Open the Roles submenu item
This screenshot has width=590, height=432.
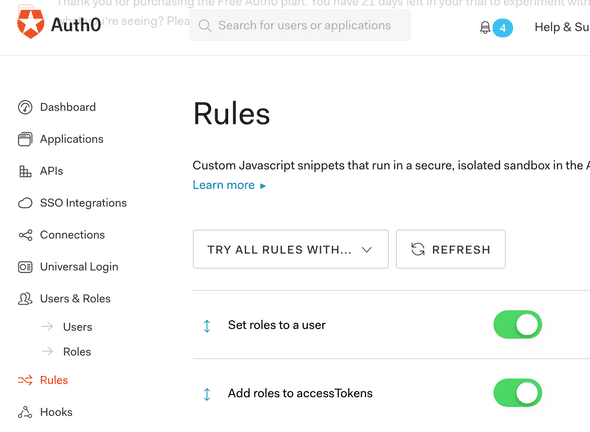pyautogui.click(x=77, y=352)
